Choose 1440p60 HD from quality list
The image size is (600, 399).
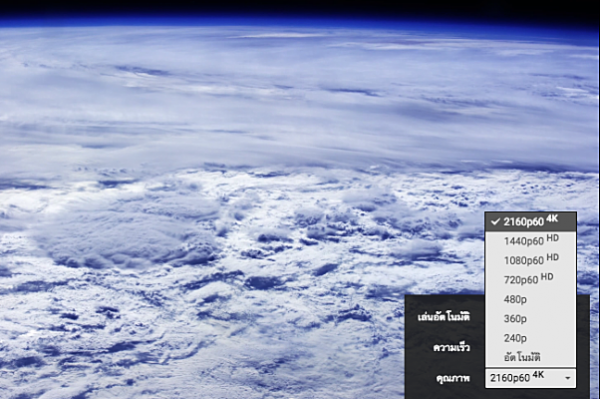pyautogui.click(x=530, y=241)
